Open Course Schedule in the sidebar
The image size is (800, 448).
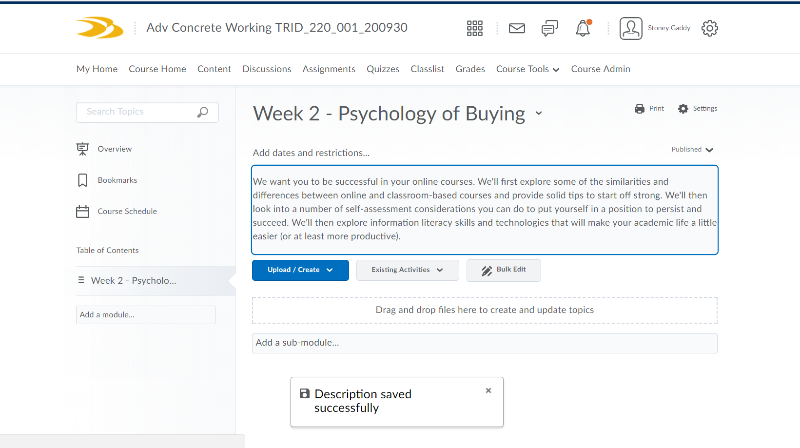coord(126,211)
